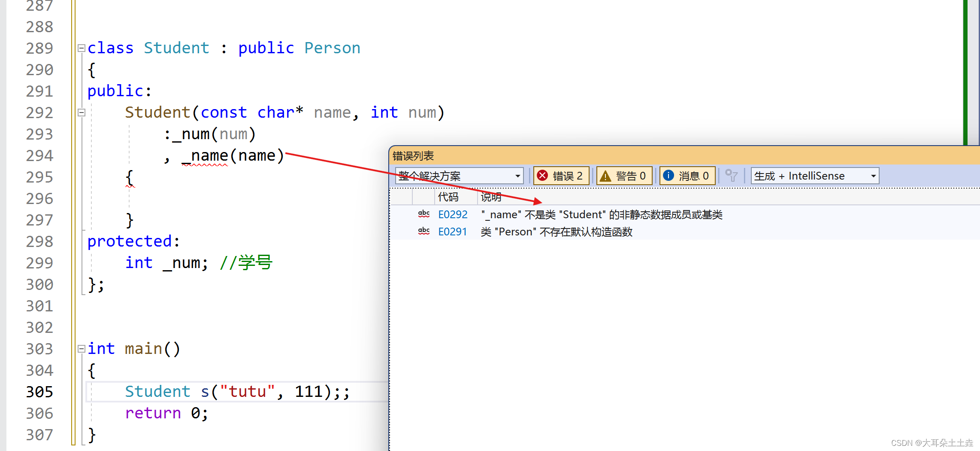Image resolution: width=980 pixels, height=451 pixels.
Task: Collapse the class Student code block
Action: 81,48
